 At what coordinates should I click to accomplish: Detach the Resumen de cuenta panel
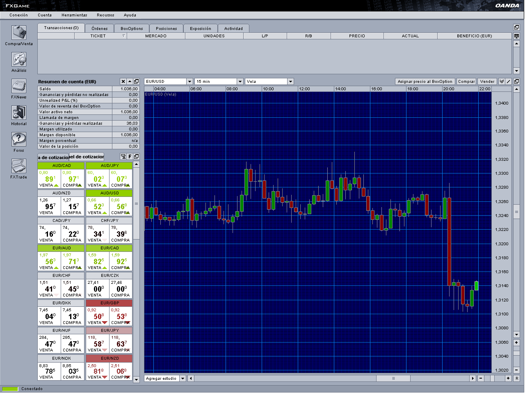(x=136, y=82)
